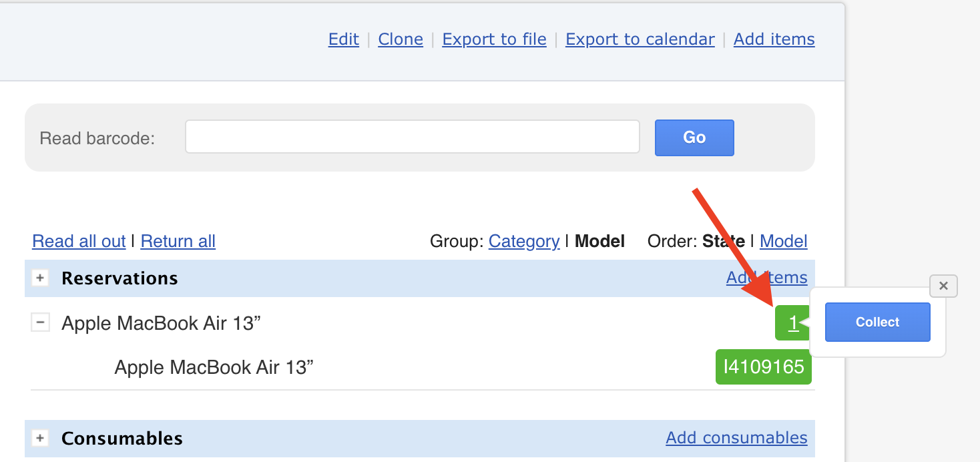The height and width of the screenshot is (462, 980).
Task: Expand the Consumables section
Action: [x=41, y=438]
